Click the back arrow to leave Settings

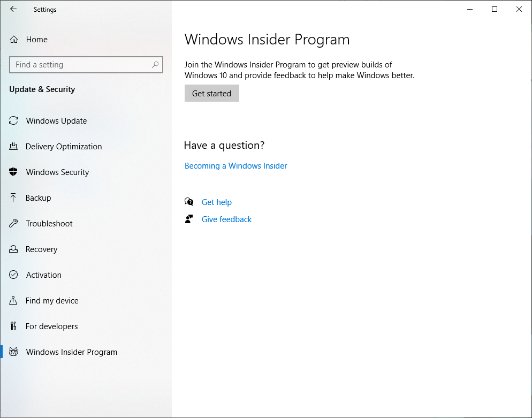(x=13, y=9)
